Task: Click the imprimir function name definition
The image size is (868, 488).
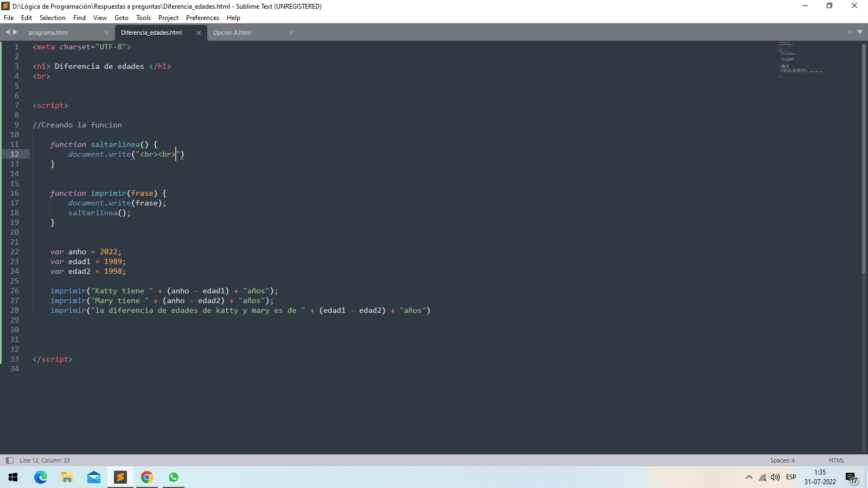Action: [108, 194]
